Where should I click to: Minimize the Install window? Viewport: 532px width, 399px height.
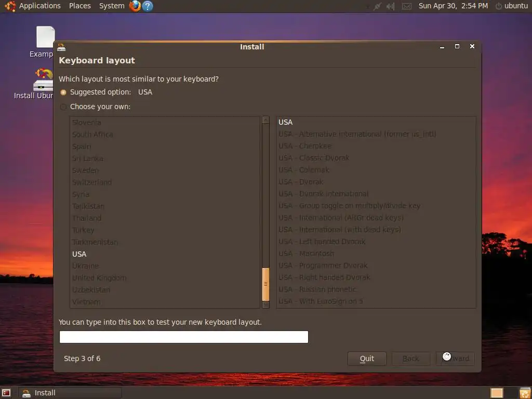[442, 47]
